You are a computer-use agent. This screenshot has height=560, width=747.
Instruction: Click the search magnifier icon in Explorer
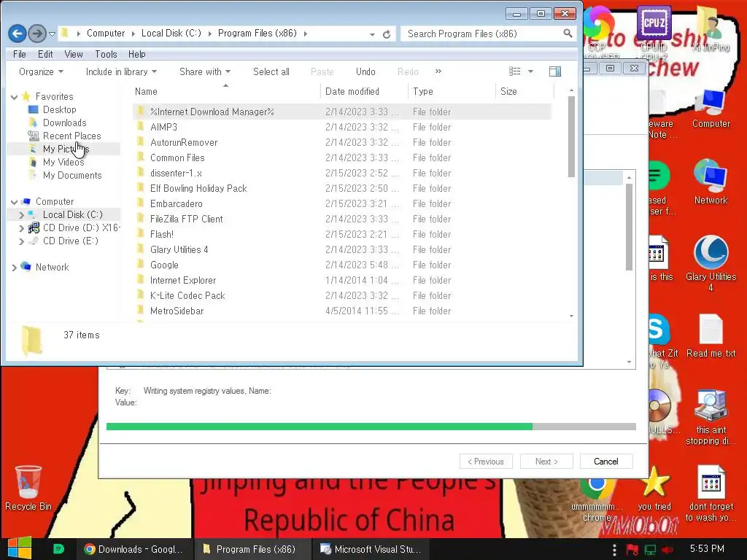(568, 34)
